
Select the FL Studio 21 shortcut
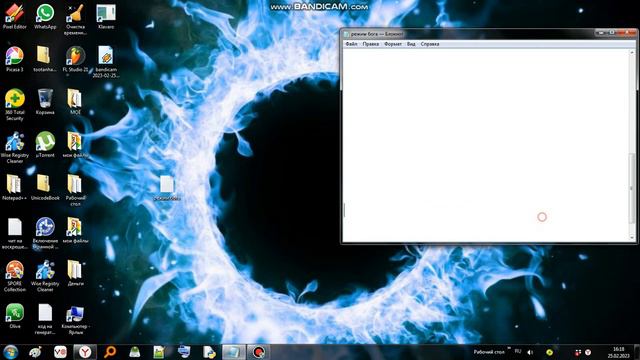click(76, 60)
